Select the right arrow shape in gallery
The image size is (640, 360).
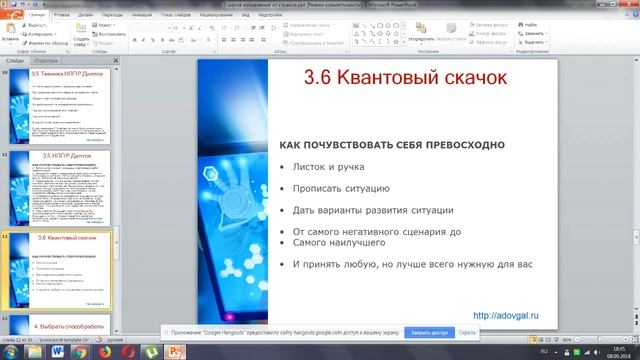pyautogui.click(x=380, y=33)
